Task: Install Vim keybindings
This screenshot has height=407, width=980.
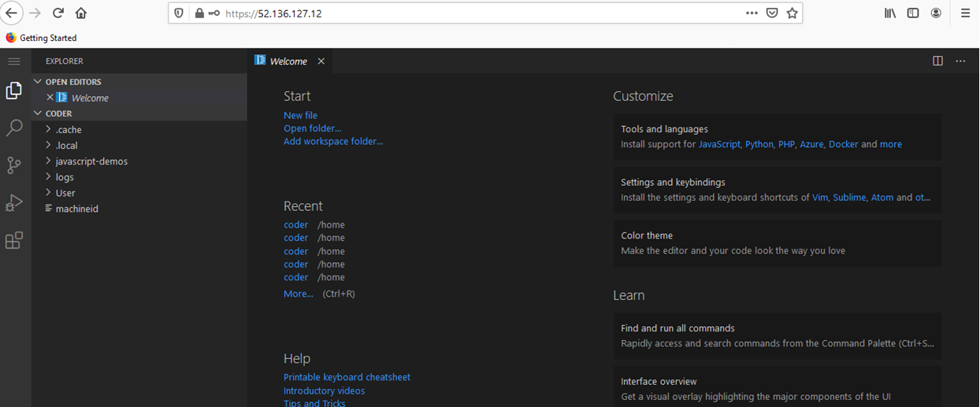Action: (820, 198)
